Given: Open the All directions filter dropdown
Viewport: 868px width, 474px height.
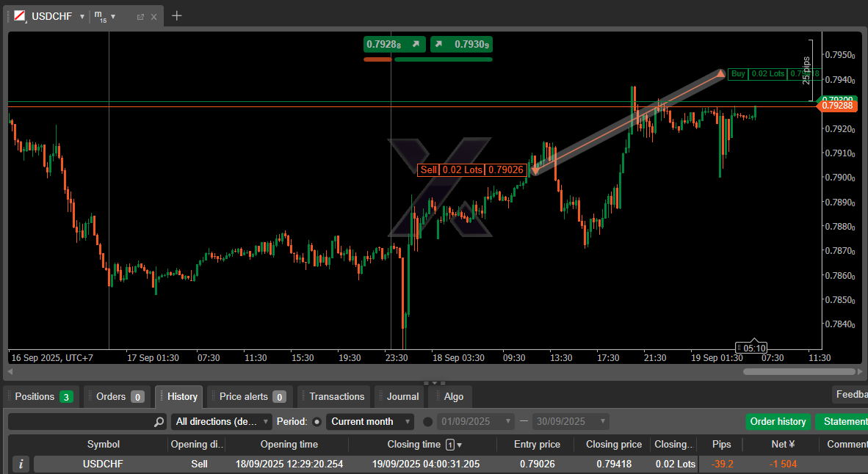Looking at the screenshot, I should [x=221, y=422].
